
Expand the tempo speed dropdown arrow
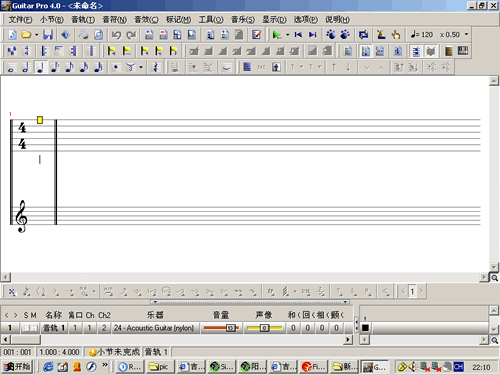466,34
